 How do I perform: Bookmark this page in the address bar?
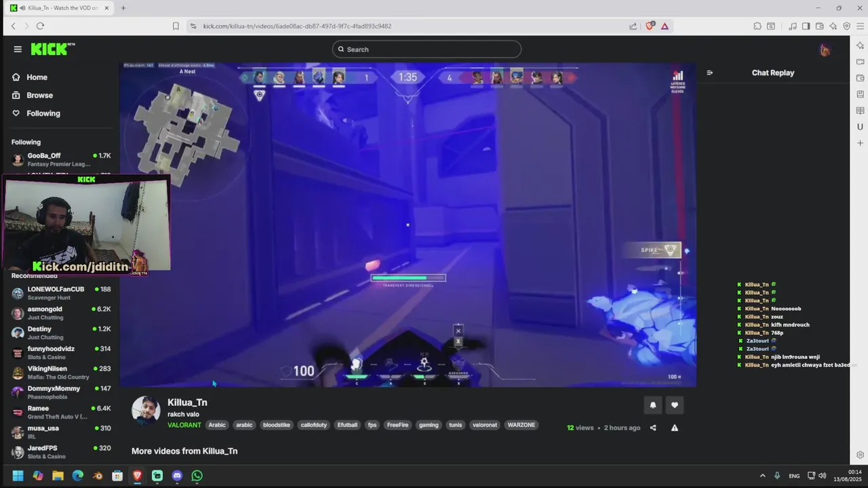click(x=176, y=26)
